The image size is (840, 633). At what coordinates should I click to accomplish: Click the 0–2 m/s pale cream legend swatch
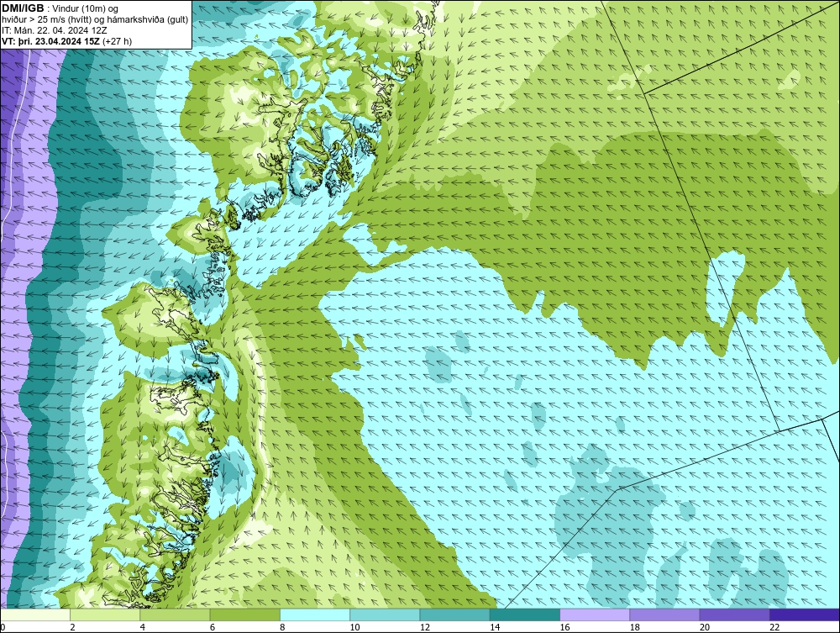tap(35, 615)
